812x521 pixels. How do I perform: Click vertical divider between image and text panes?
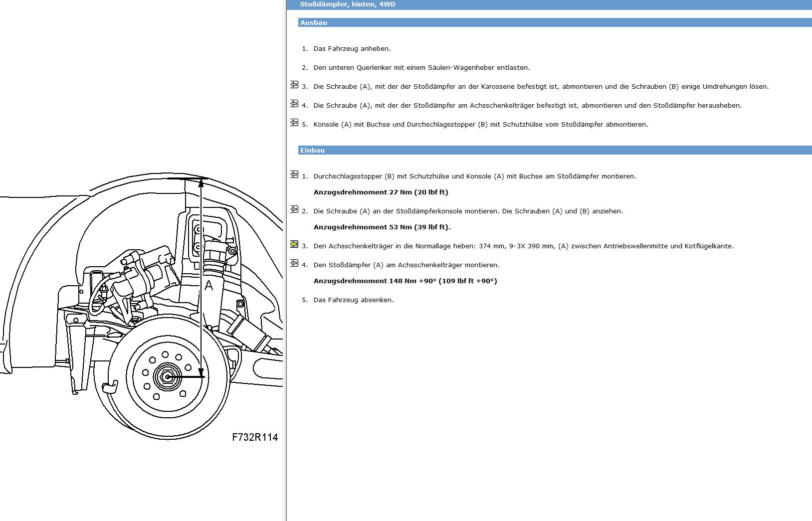click(x=285, y=260)
